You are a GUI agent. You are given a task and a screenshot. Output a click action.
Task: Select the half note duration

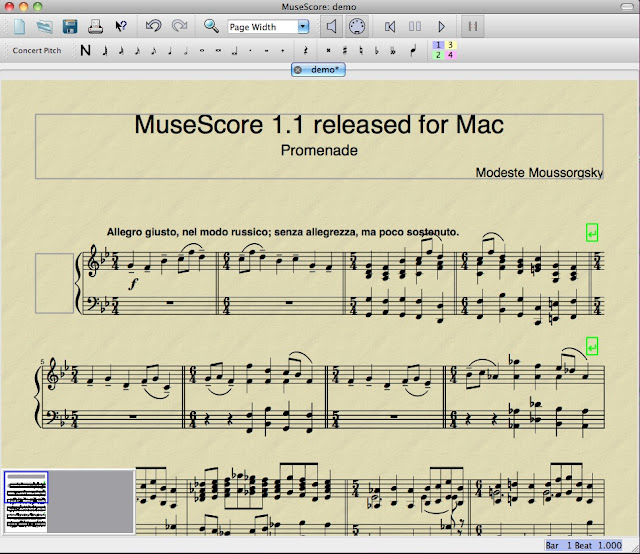pos(186,51)
